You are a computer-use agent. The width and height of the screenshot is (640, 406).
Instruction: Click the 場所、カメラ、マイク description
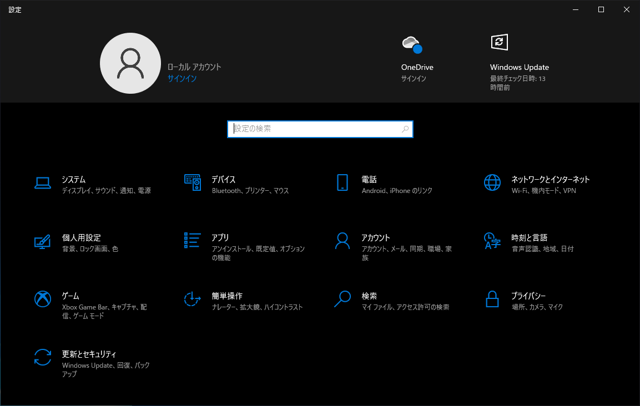pyautogui.click(x=537, y=307)
